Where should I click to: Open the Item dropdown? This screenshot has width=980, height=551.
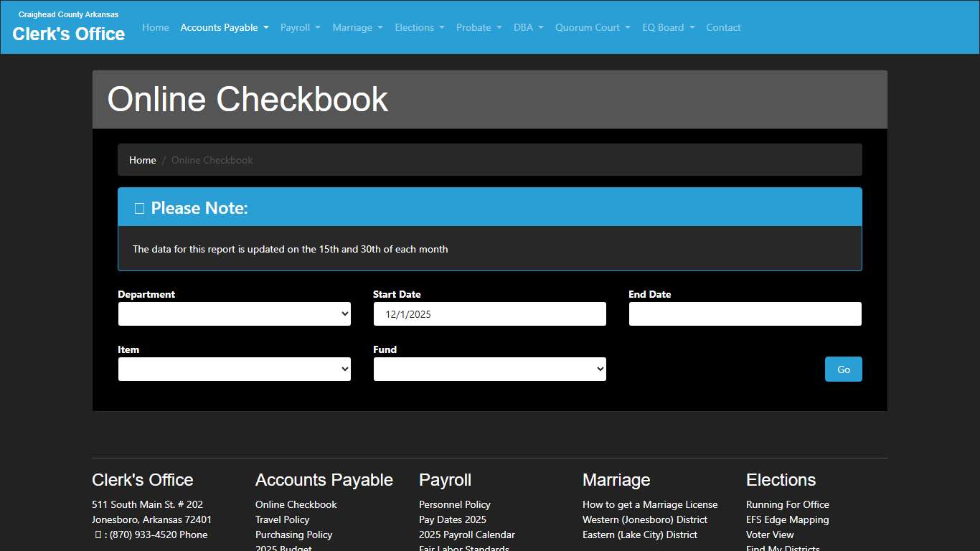click(234, 369)
